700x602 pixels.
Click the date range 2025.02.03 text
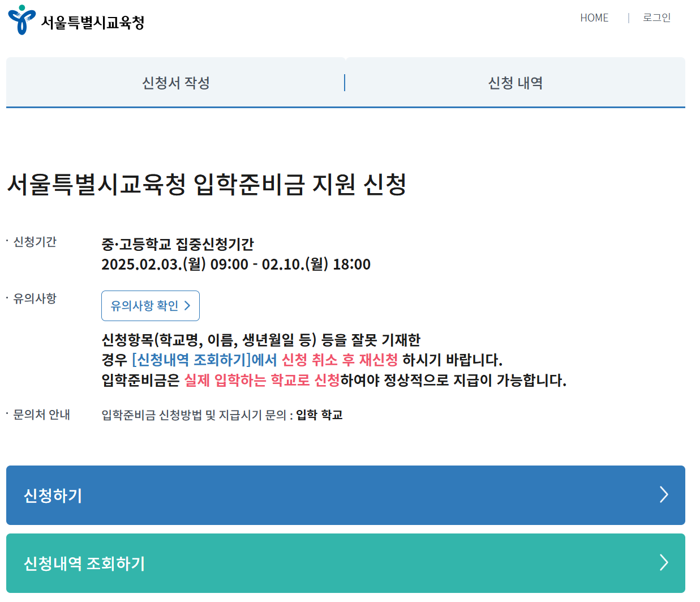pos(236,264)
